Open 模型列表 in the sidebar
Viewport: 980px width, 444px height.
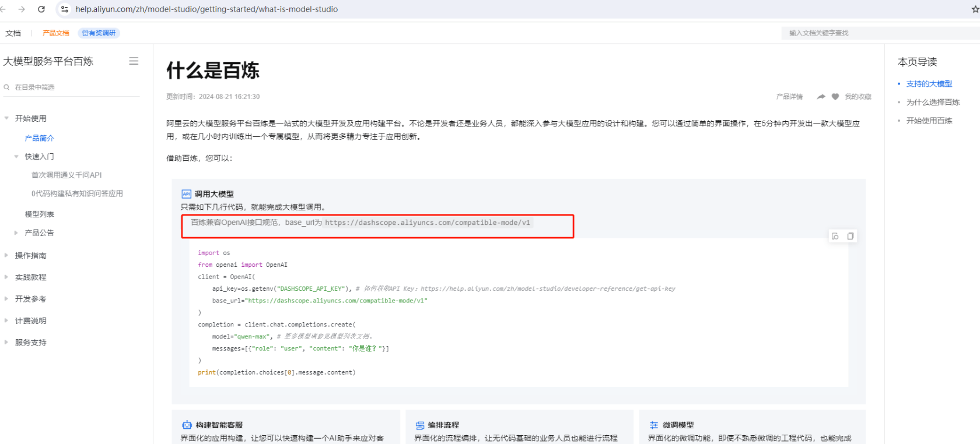[39, 214]
